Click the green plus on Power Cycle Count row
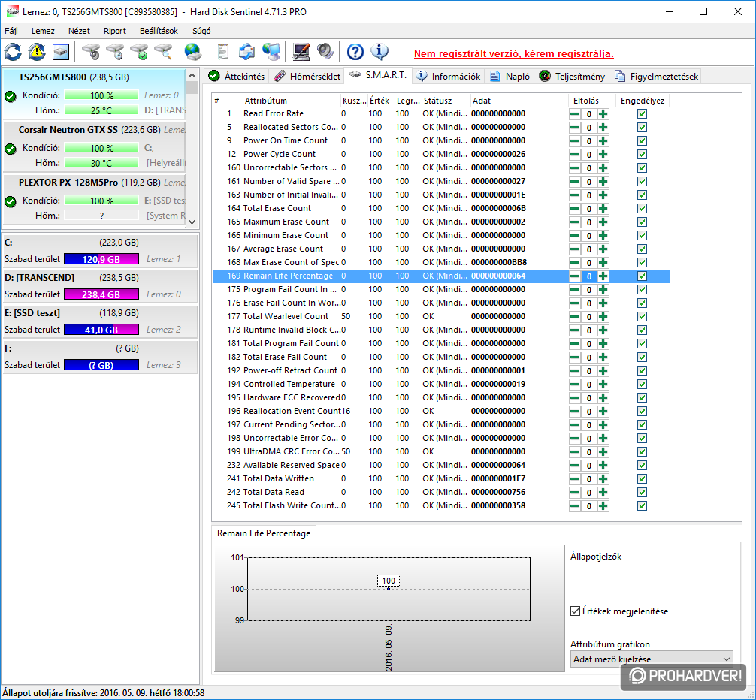The width and height of the screenshot is (756, 700). point(603,155)
